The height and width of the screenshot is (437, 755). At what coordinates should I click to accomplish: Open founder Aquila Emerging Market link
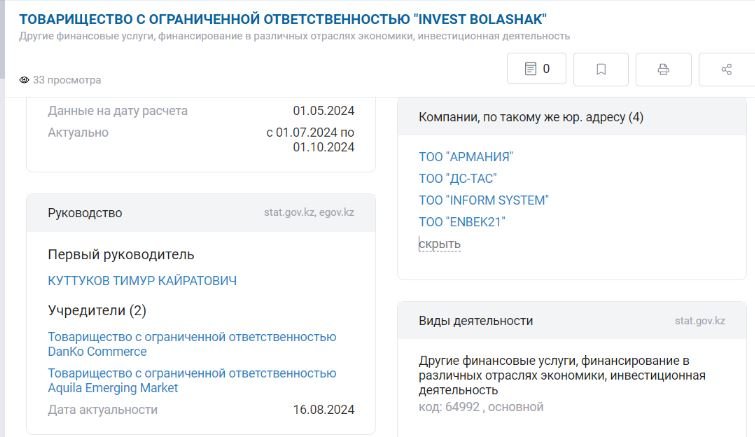192,381
